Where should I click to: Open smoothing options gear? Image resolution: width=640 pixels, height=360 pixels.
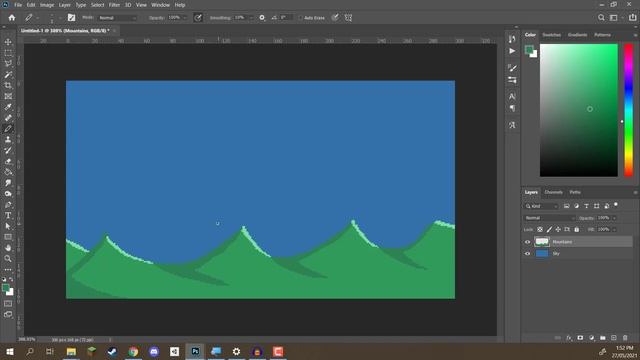point(262,18)
